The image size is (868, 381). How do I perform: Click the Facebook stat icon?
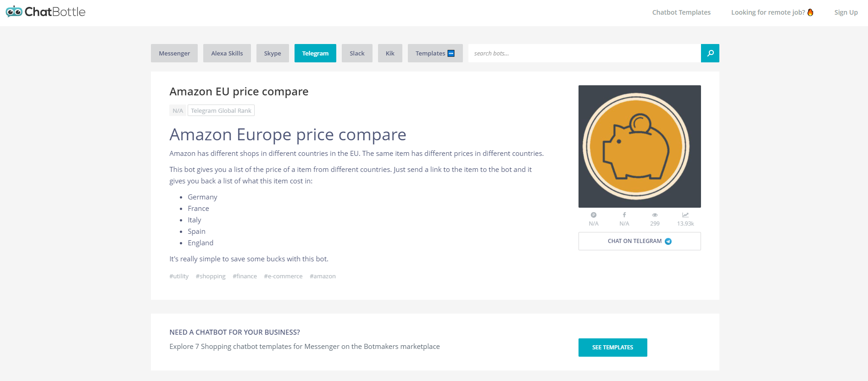click(x=624, y=215)
